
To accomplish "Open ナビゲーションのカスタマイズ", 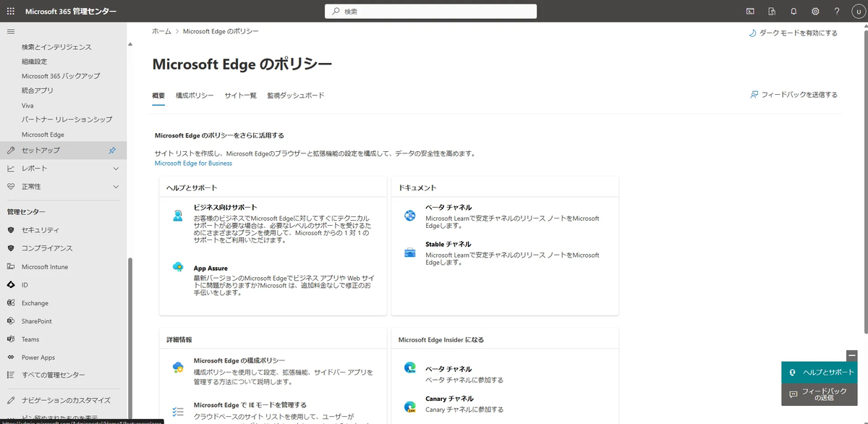I will pos(66,400).
